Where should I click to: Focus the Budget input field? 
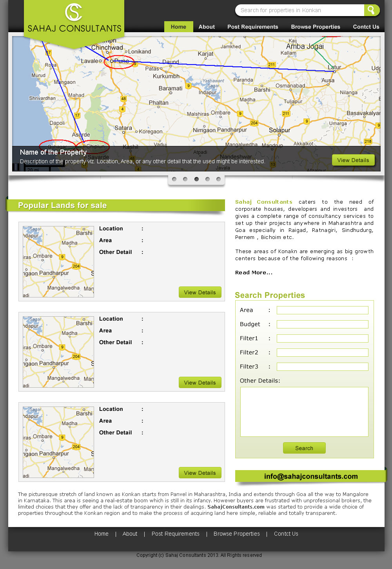[322, 325]
